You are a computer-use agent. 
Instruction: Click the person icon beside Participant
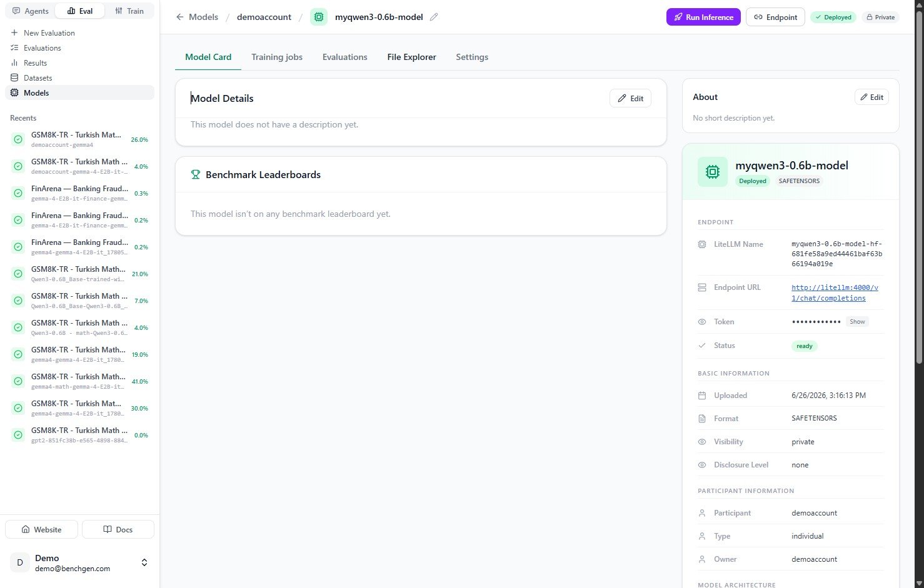(x=702, y=513)
